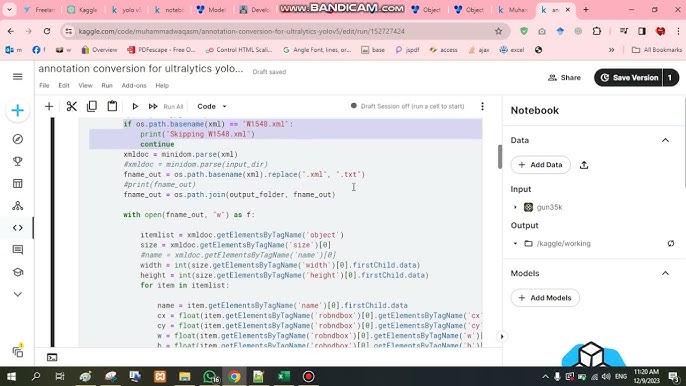Open the Kaggle Competitions trophy icon
Image resolution: width=686 pixels, height=386 pixels.
coord(18,161)
